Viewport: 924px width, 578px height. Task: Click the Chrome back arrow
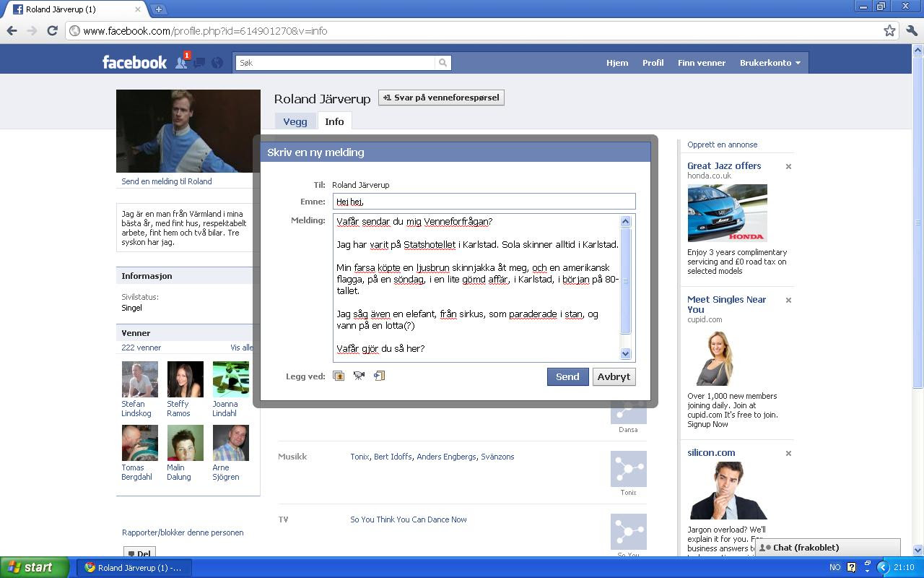(x=12, y=30)
